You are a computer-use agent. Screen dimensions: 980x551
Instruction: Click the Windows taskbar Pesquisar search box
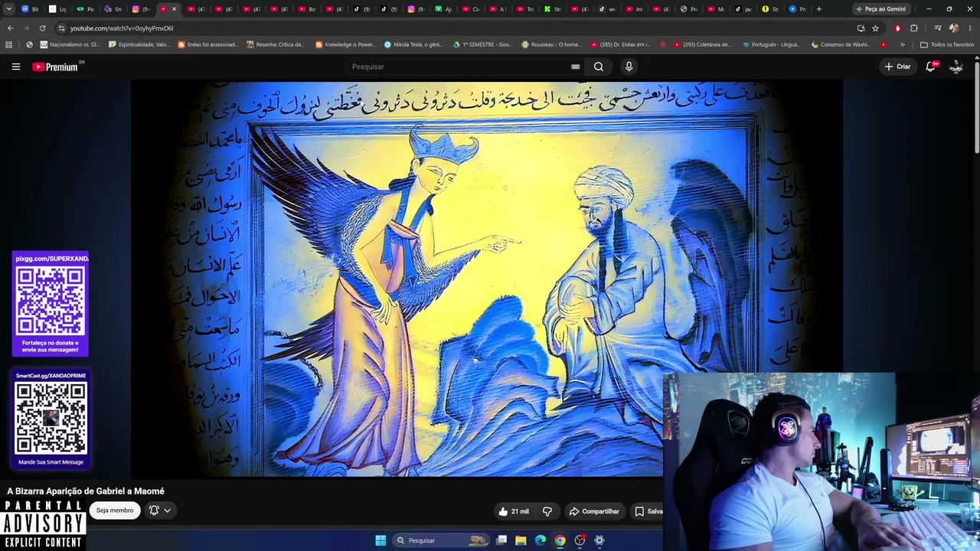click(439, 540)
